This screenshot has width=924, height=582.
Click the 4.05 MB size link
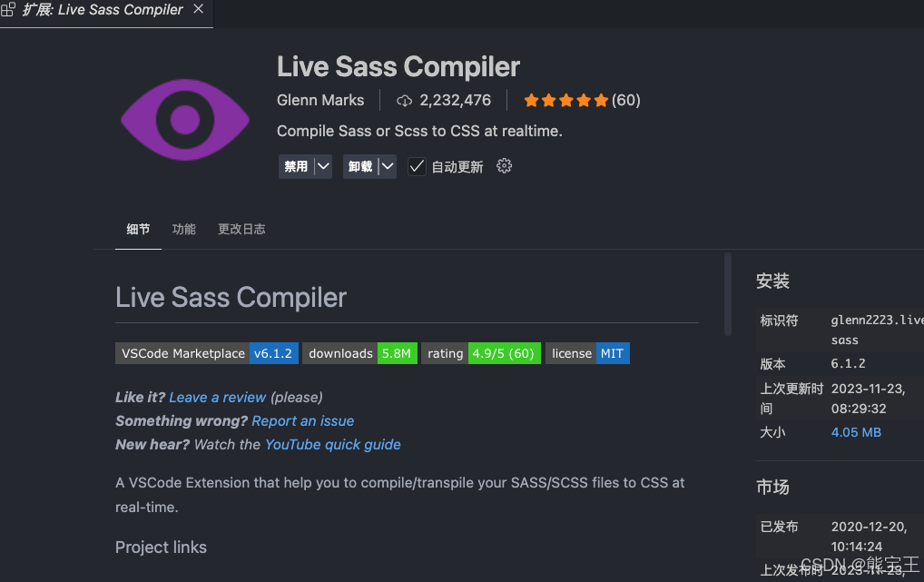pos(856,432)
